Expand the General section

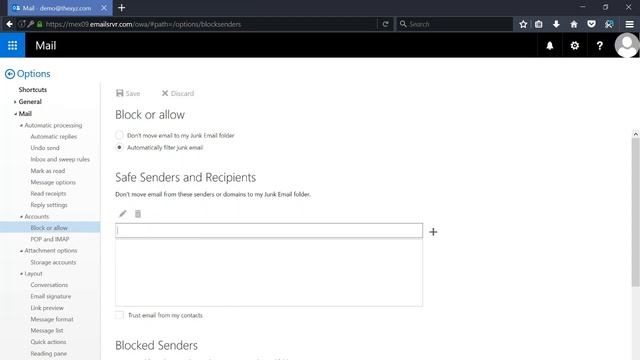click(x=15, y=102)
